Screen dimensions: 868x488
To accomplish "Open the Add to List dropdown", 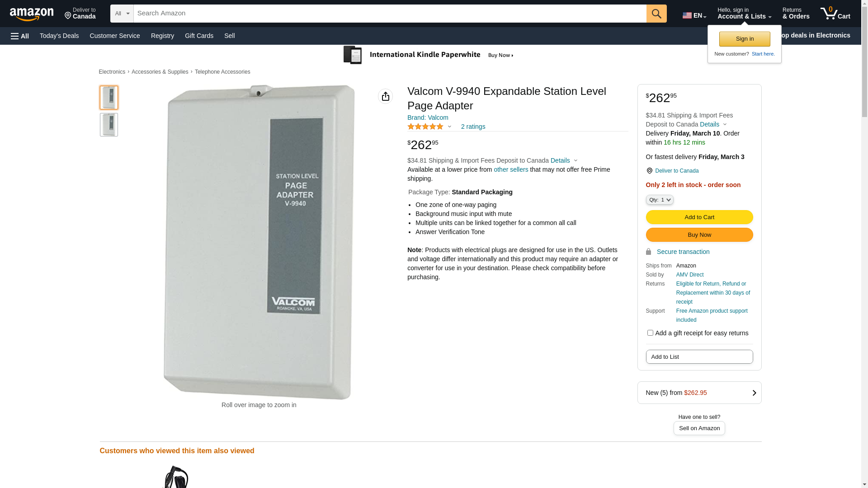I will click(x=699, y=357).
